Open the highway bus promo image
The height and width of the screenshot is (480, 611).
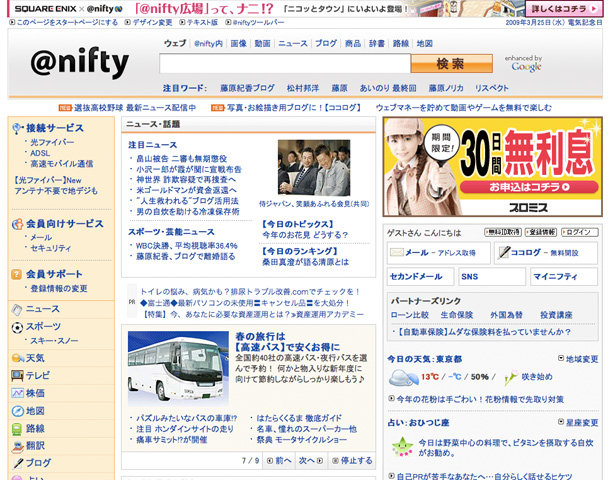178,369
